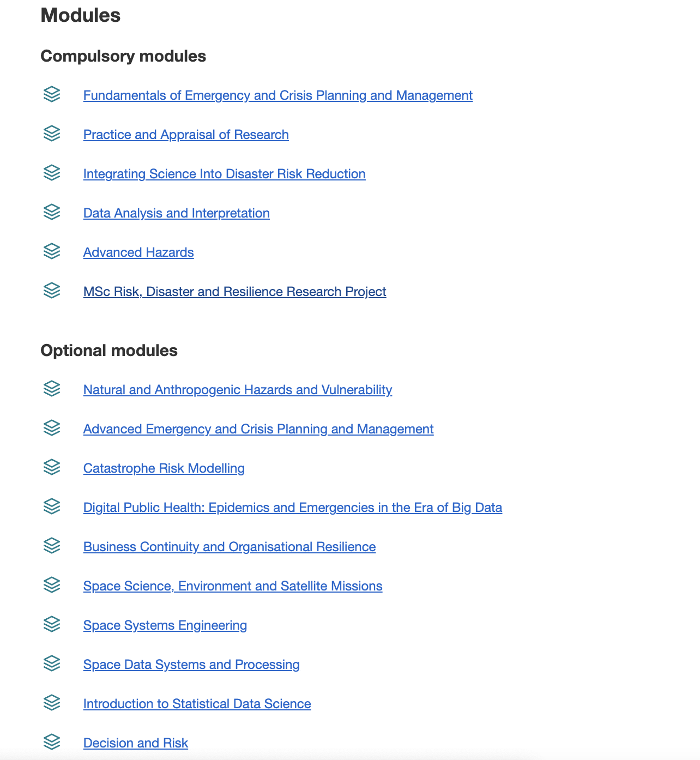
Task: Open the Advanced Hazards module page
Action: (x=138, y=252)
